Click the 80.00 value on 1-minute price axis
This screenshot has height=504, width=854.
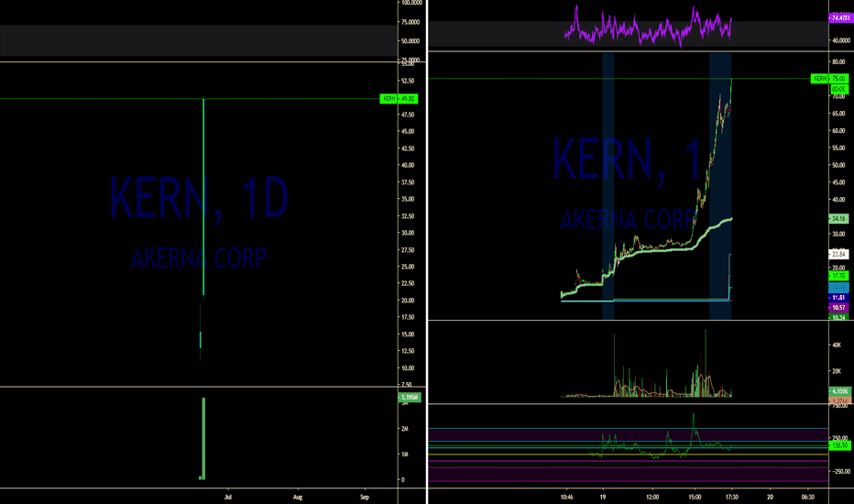838,62
